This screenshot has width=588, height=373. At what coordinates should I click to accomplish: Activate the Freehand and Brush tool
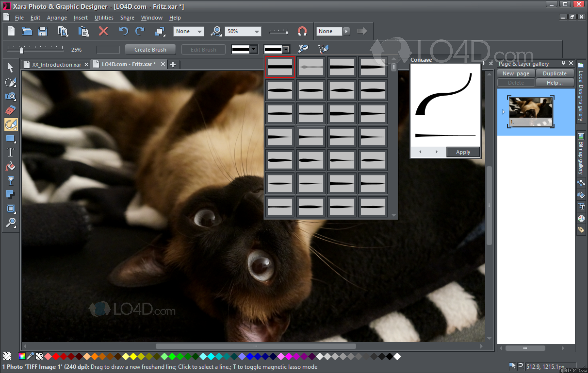[x=11, y=124]
